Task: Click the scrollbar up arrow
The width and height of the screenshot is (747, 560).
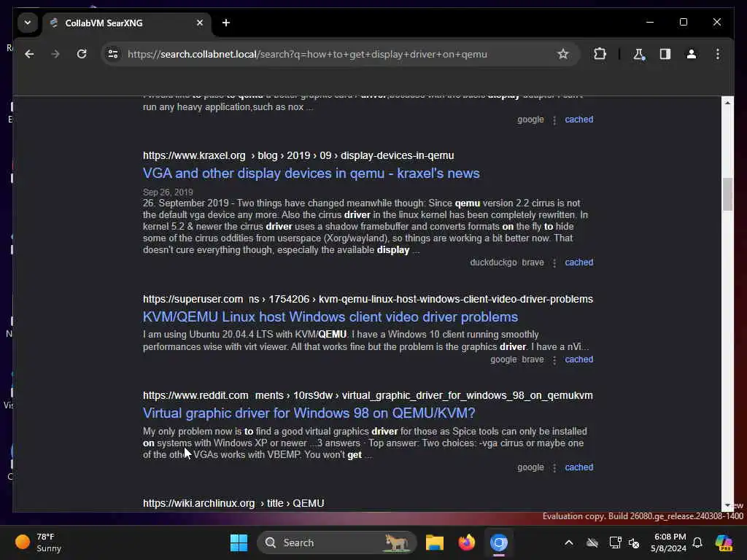Action: click(727, 102)
